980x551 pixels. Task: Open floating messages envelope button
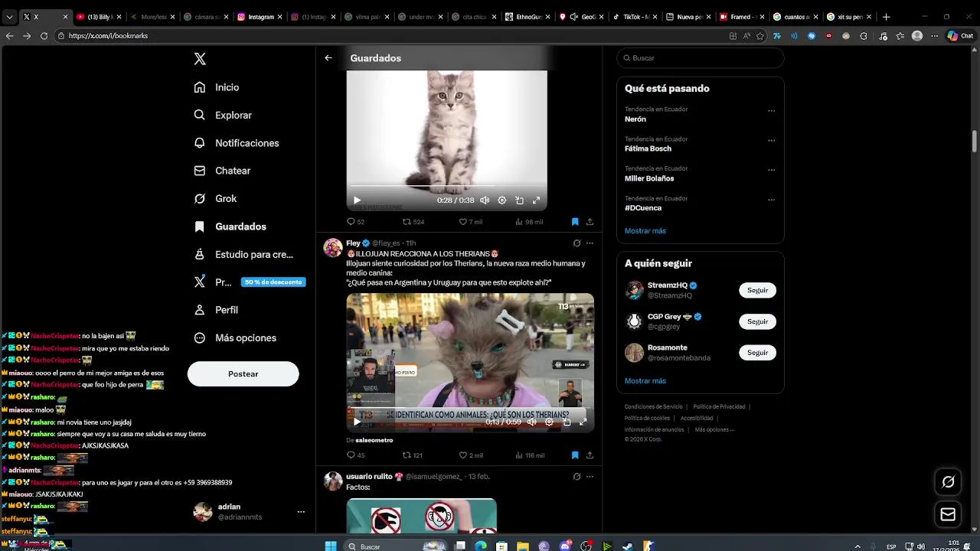[x=948, y=514]
